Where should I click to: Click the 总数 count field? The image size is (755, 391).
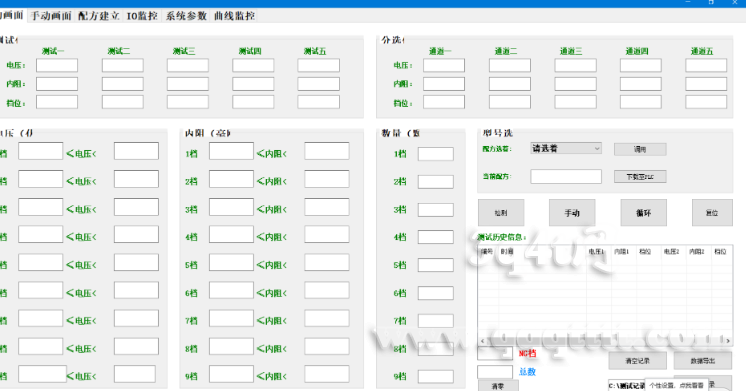coord(495,372)
